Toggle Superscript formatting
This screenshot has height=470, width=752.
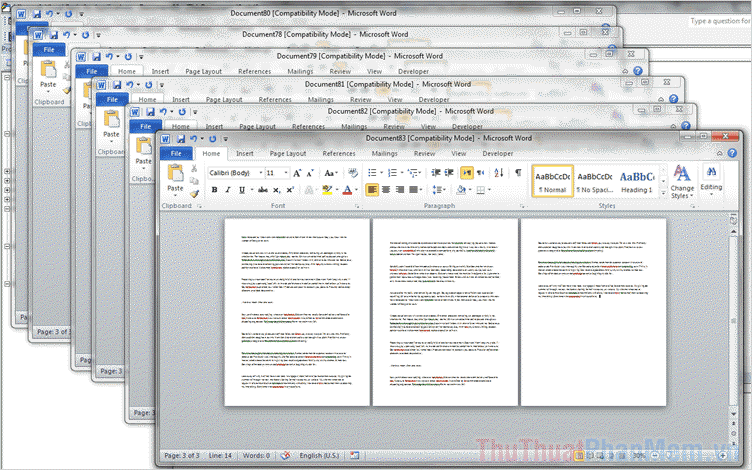(x=290, y=190)
